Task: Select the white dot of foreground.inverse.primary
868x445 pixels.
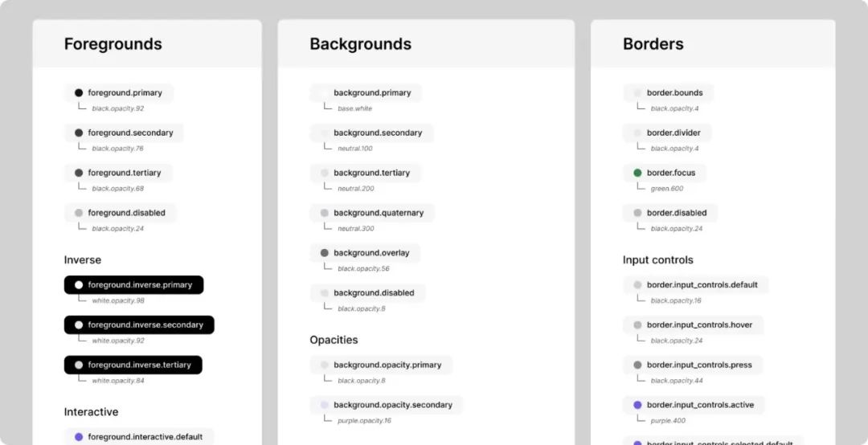Action: click(x=79, y=285)
